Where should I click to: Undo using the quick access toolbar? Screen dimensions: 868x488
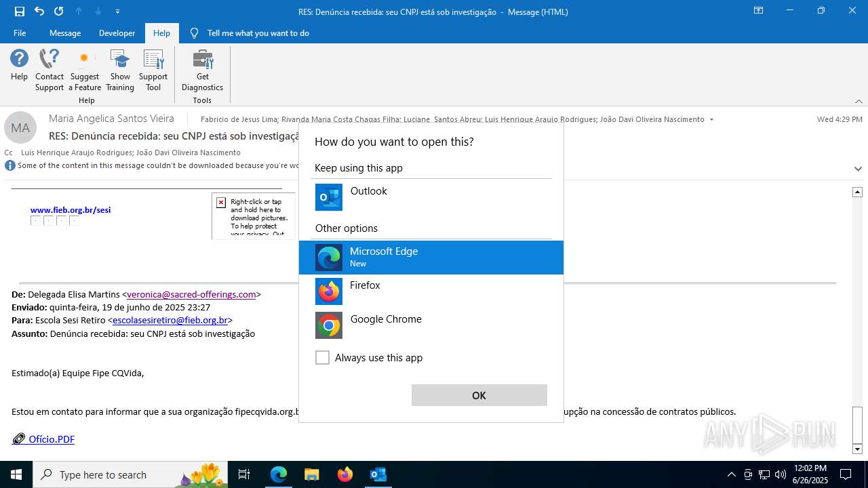pos(39,12)
